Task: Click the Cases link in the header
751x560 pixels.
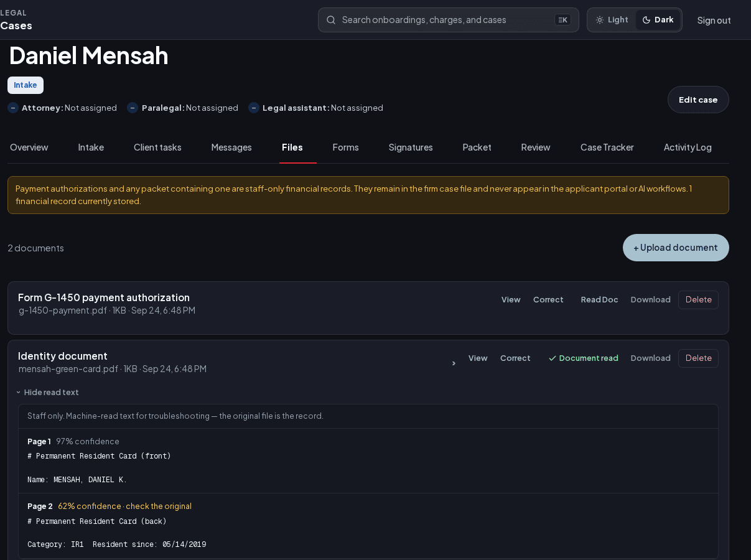Action: (16, 26)
